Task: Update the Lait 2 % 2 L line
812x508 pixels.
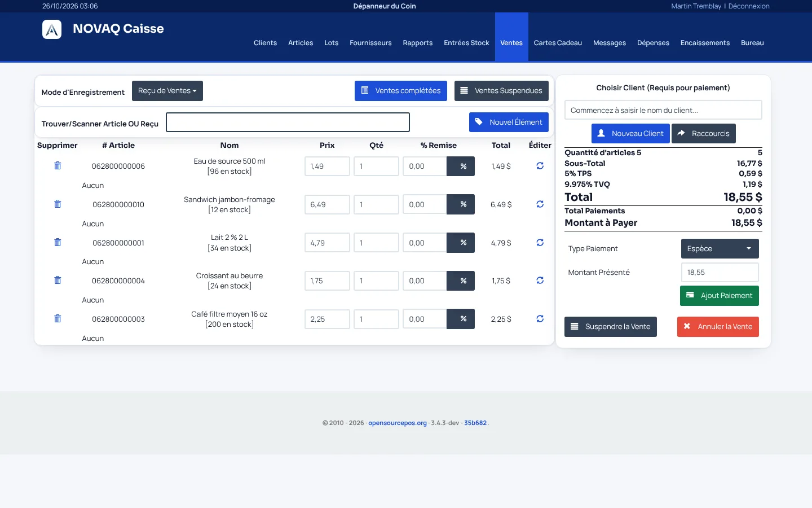Action: 540,243
